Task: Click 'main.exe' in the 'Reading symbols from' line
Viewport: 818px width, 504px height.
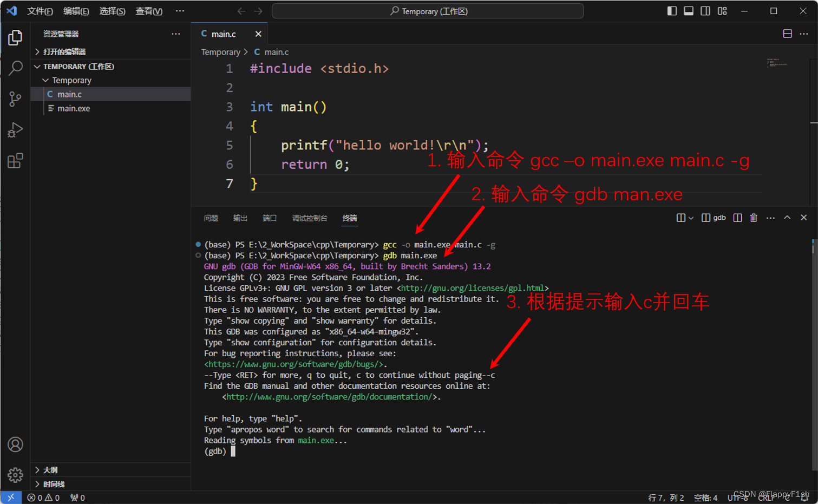Action: [x=316, y=441]
